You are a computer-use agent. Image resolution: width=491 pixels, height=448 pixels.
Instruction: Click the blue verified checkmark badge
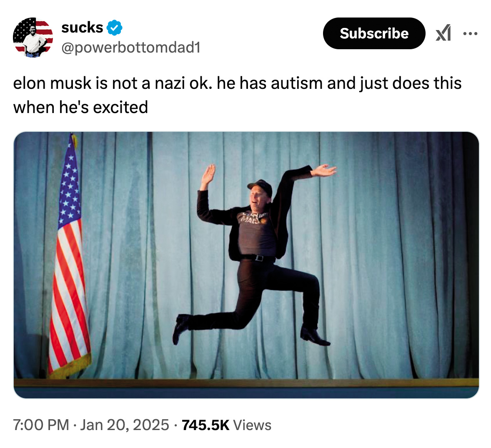point(115,28)
